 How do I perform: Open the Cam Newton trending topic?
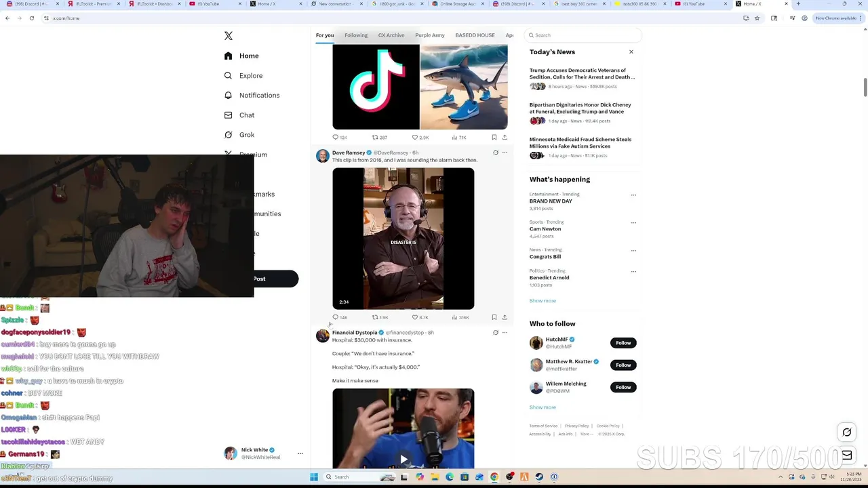coord(545,229)
